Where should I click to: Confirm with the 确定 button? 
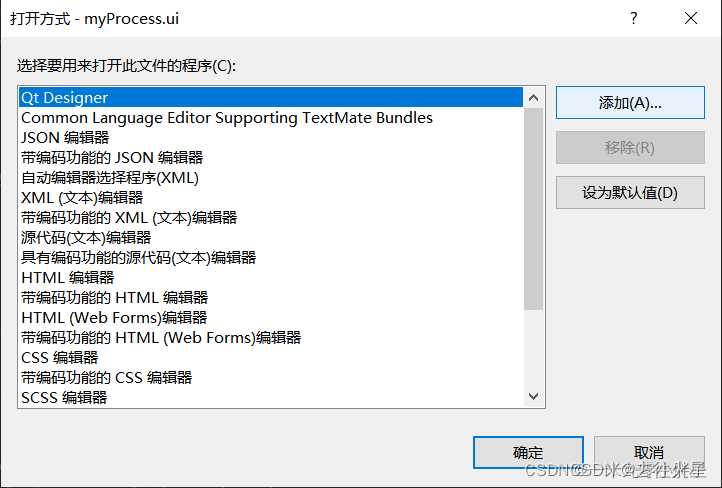point(528,453)
